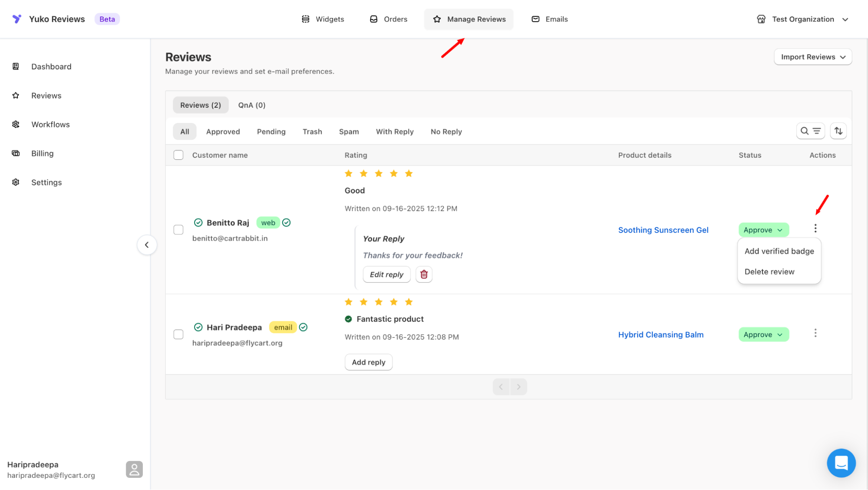
Task: Click the red trash icon beside Edit reply
Action: click(x=424, y=275)
